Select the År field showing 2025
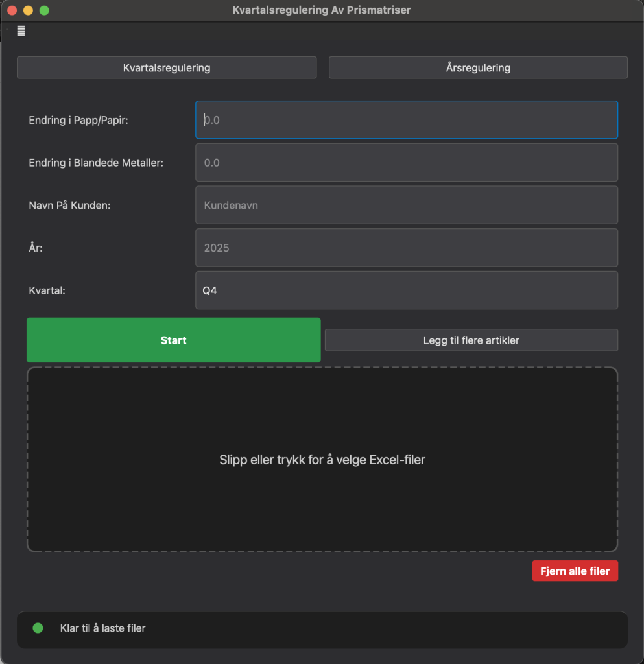 pyautogui.click(x=406, y=248)
